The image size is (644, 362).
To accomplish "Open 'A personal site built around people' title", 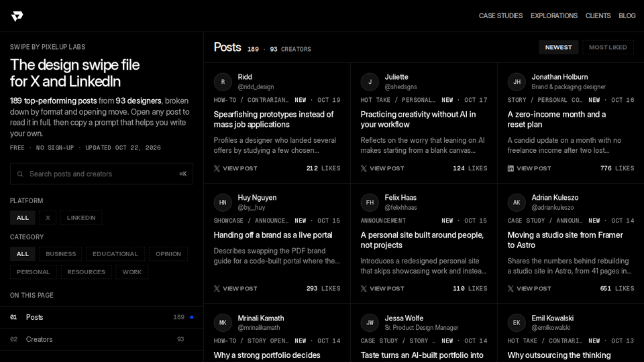I will tap(422, 240).
